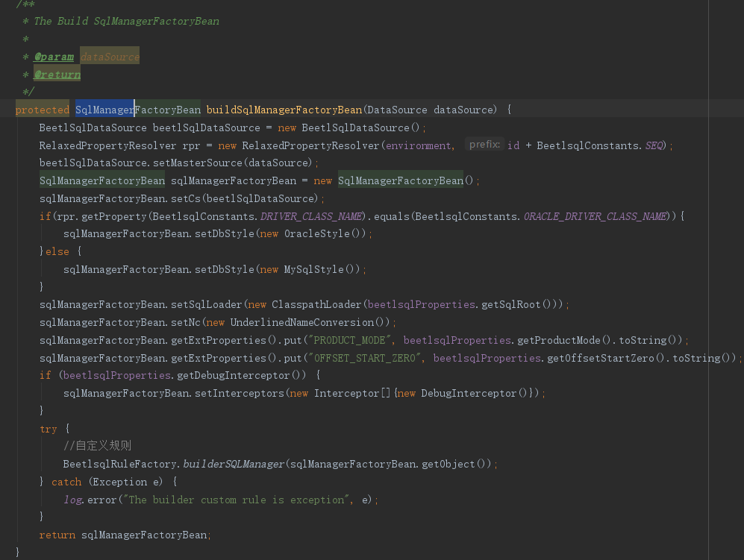Click the BeetlSqlDataSource constructor call after new
Screen dimensions: 744x560
coord(355,128)
